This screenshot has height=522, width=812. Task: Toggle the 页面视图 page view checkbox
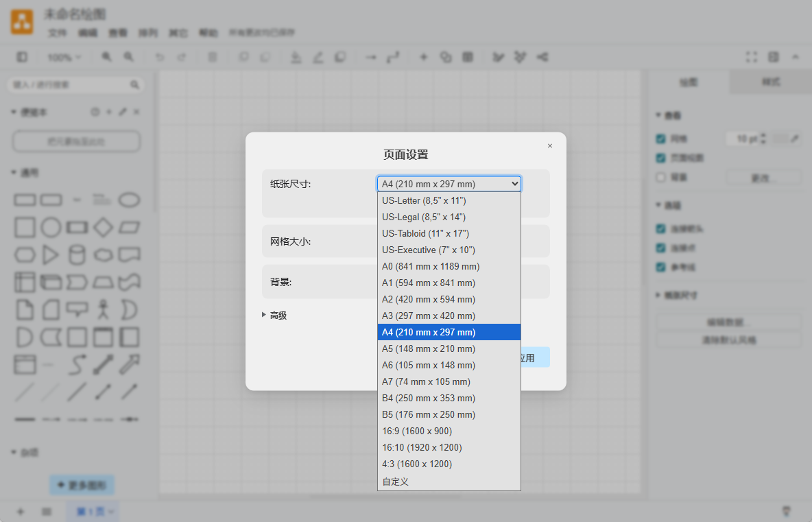coord(661,158)
